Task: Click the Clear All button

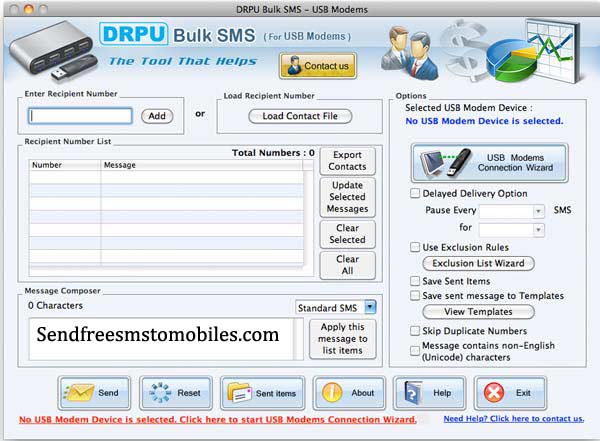Action: click(x=347, y=265)
